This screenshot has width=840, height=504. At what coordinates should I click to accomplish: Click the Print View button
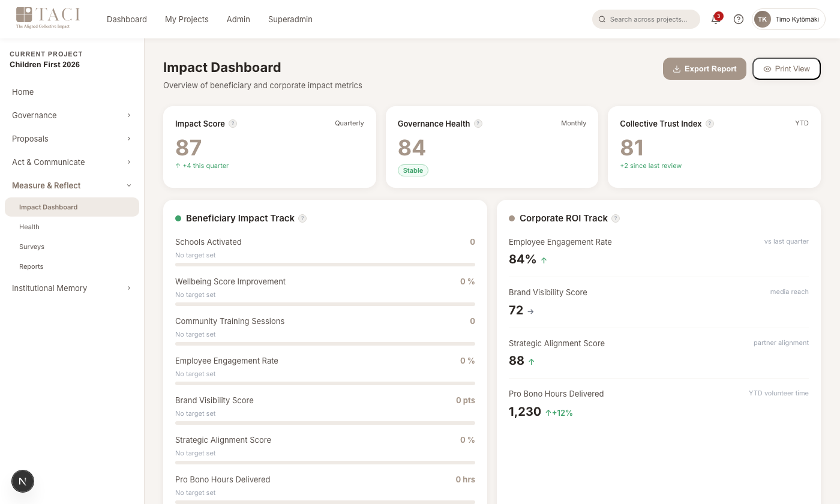click(787, 69)
